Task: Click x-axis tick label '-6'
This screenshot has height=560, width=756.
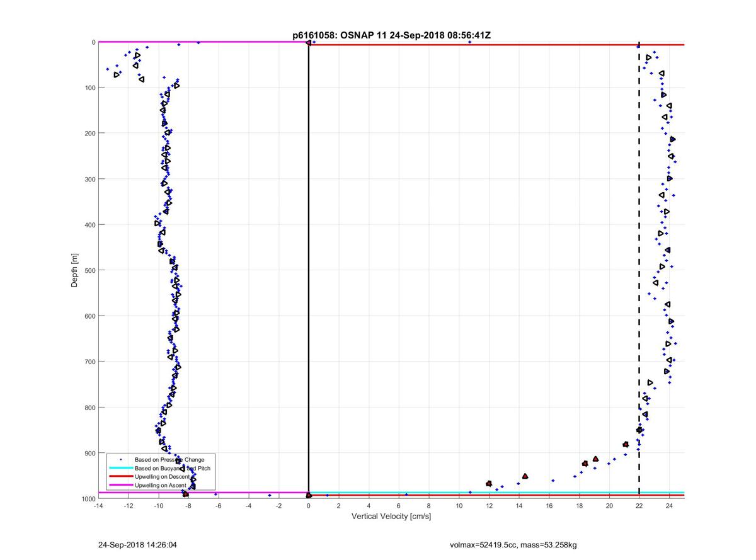Action: (x=218, y=505)
